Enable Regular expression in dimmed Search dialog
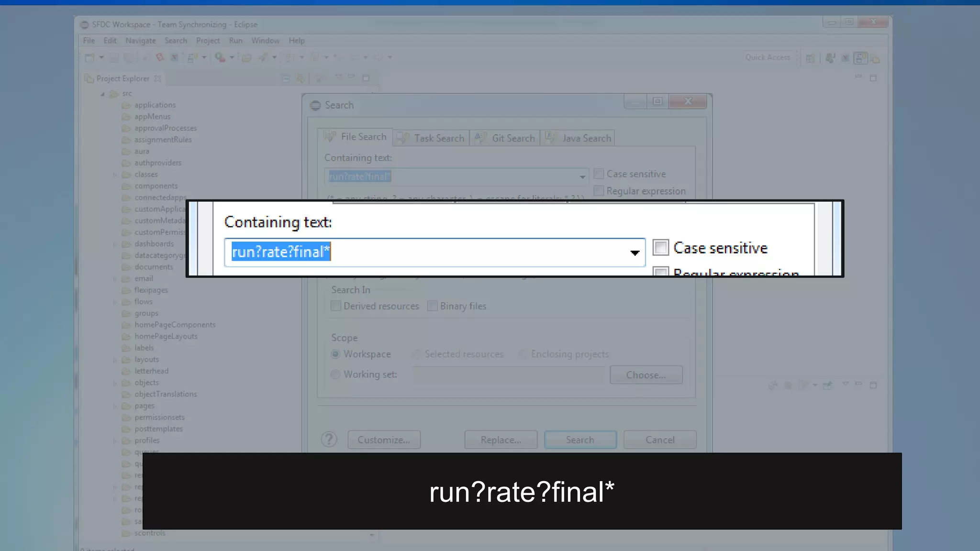Viewport: 980px width, 551px height. point(599,191)
